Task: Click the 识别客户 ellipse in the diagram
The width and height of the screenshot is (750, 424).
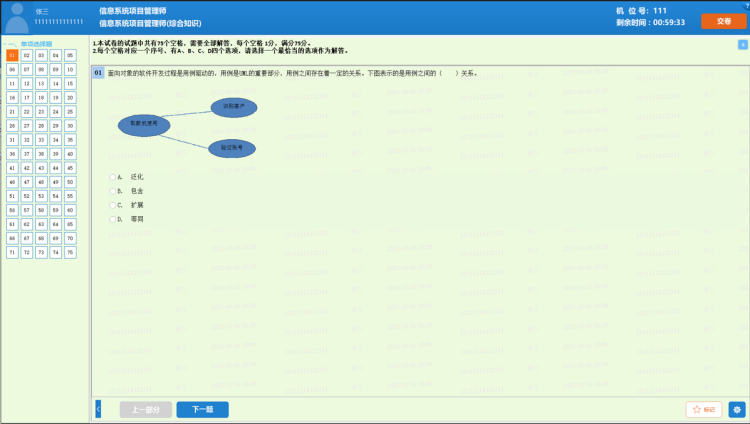Action: click(234, 107)
